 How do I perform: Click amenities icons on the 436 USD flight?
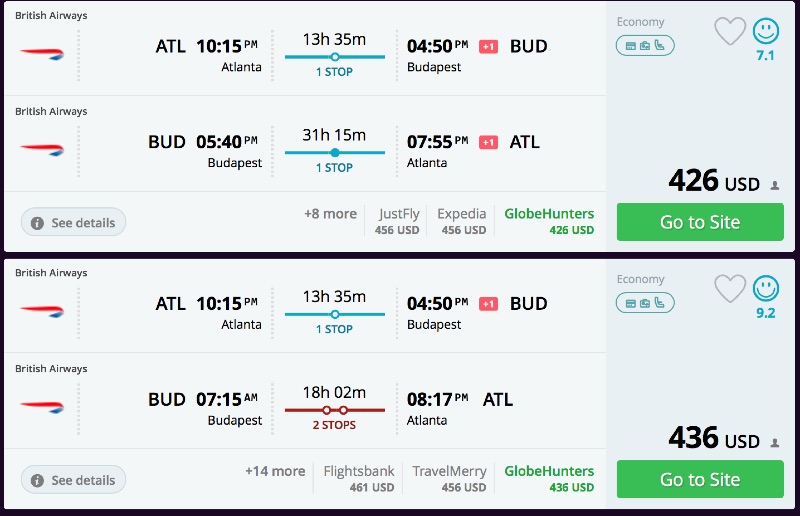pyautogui.click(x=645, y=303)
